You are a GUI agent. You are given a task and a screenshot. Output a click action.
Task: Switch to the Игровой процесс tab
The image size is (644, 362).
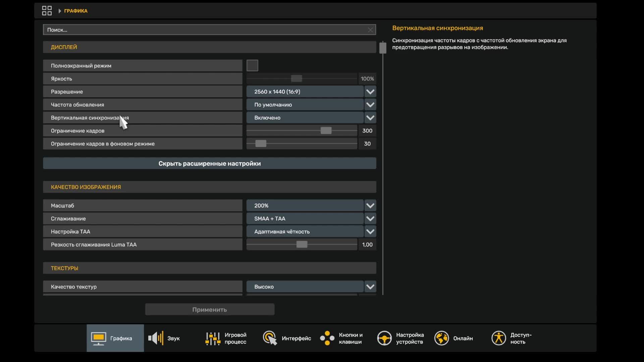[230, 338]
